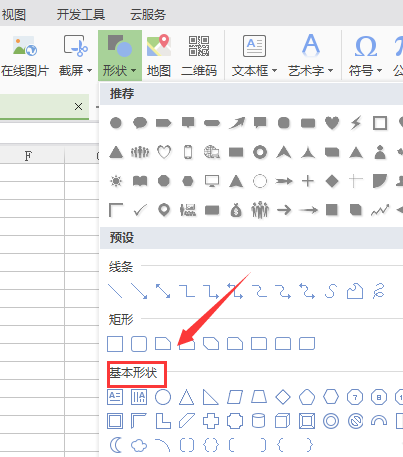
Task: Select the cylinder can basic shape
Action: (x=258, y=421)
